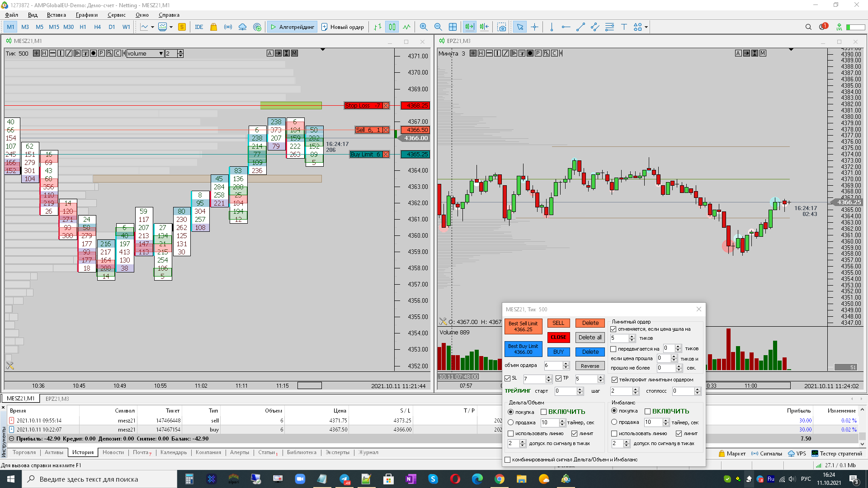Open the objects/shapes tool dropdown arrow

tap(646, 27)
